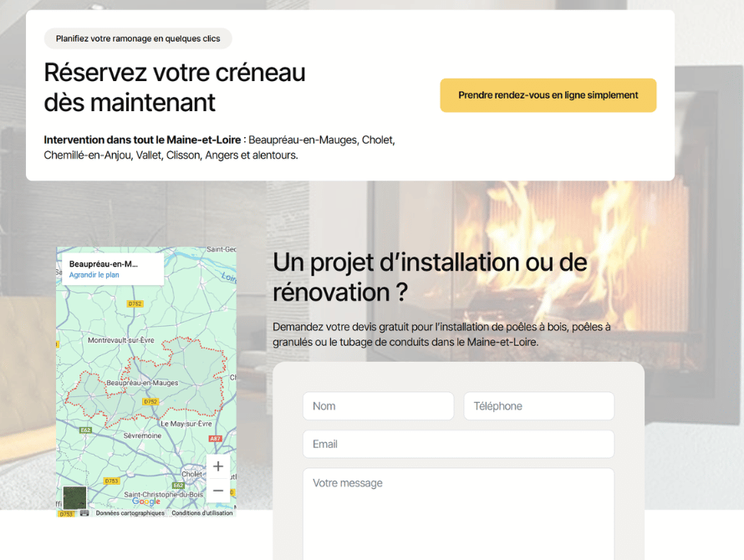
Task: Switch to satellite view thumbnail
Action: coord(74,497)
